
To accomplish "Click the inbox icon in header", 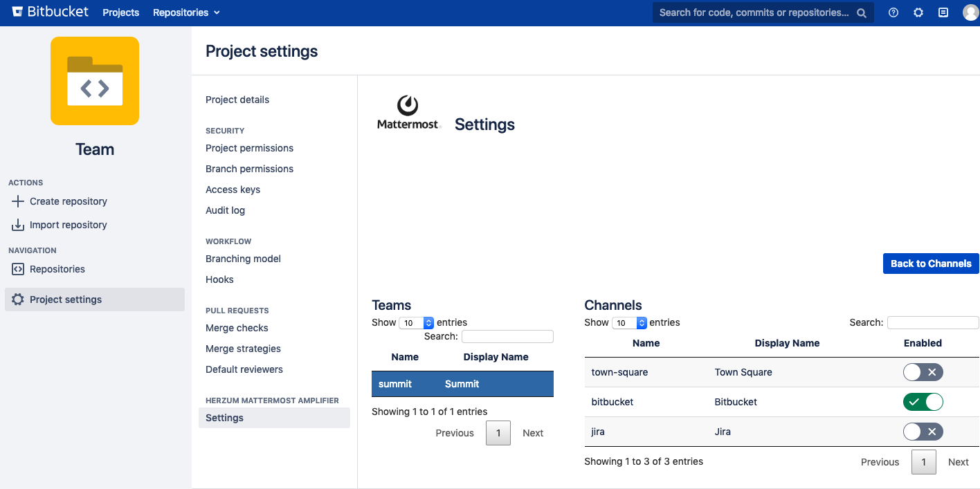I will click(x=943, y=12).
